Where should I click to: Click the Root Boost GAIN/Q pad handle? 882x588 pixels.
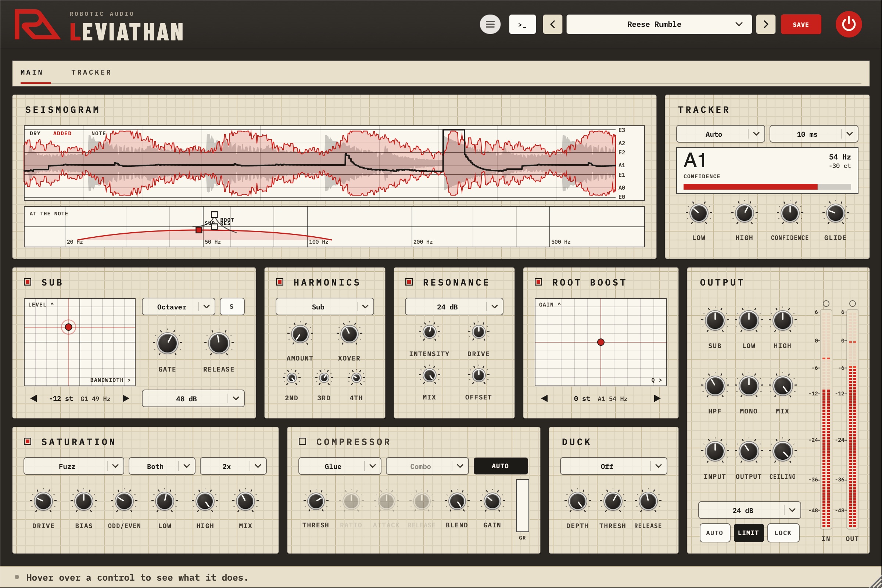(x=601, y=342)
